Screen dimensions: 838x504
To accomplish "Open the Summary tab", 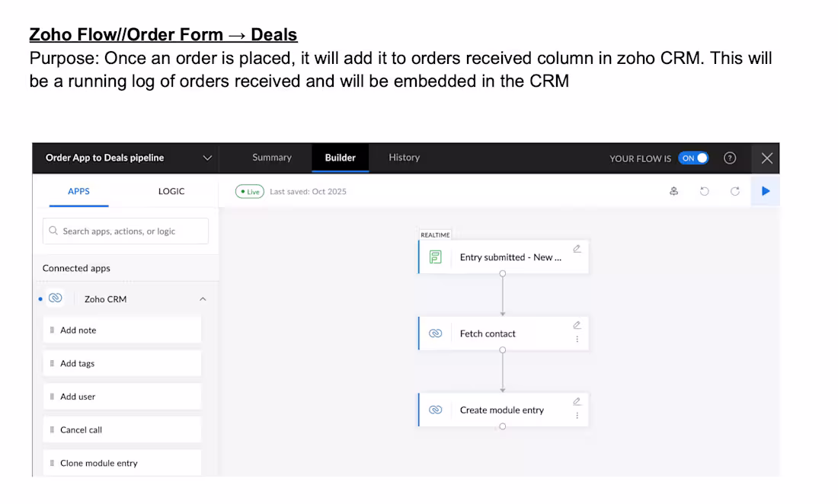I will click(x=271, y=158).
